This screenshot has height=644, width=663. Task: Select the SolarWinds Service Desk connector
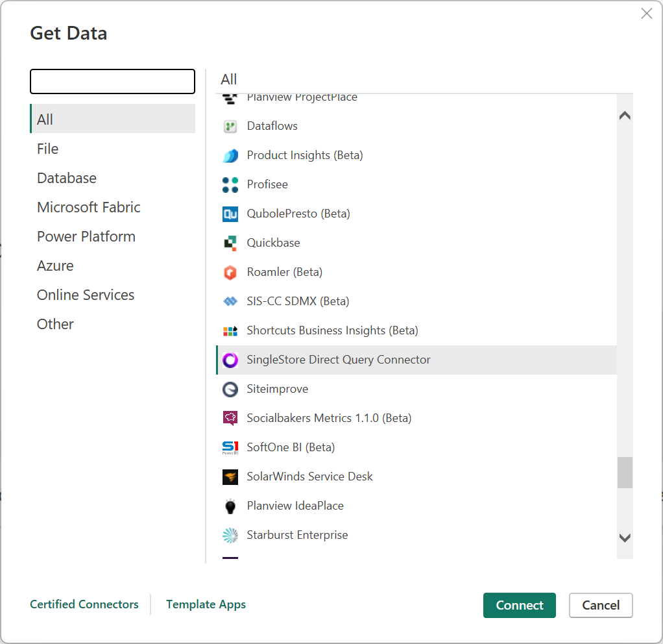pyautogui.click(x=309, y=477)
